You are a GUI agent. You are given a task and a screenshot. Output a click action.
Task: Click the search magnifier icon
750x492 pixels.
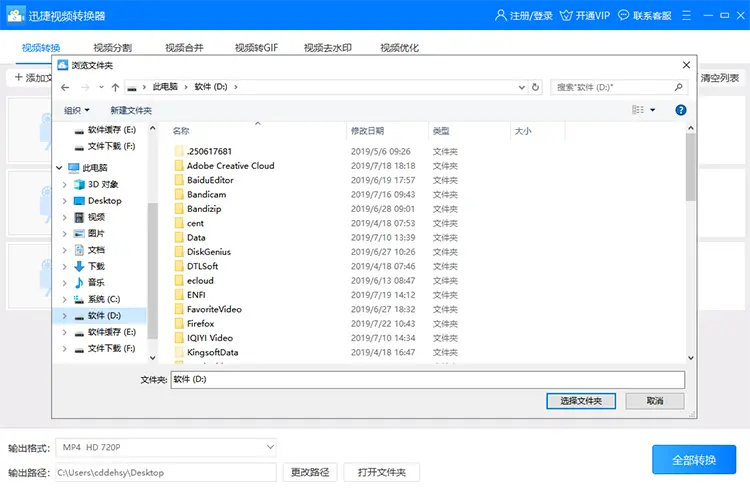pyautogui.click(x=678, y=87)
